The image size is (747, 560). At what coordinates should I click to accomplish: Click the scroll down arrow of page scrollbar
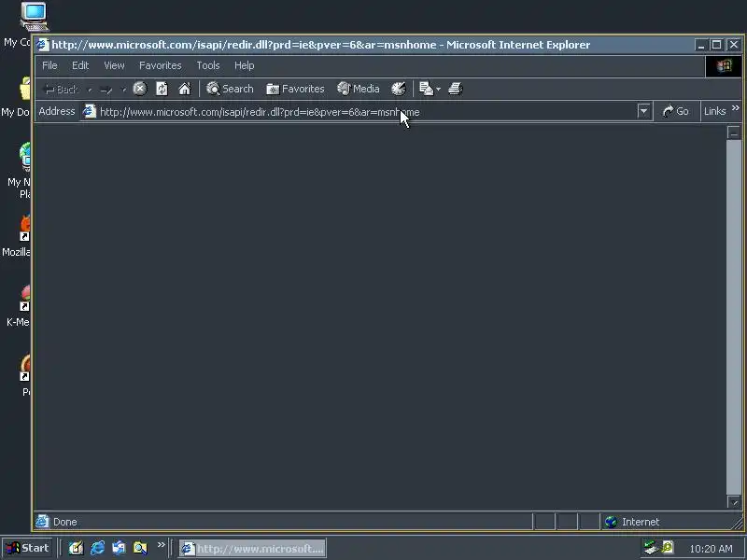pyautogui.click(x=734, y=501)
